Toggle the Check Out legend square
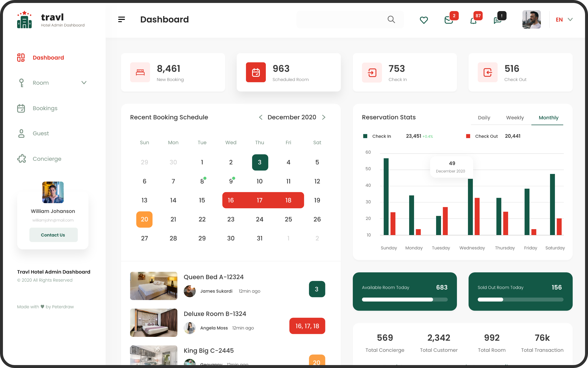Viewport: 588px width, 368px height. (468, 136)
